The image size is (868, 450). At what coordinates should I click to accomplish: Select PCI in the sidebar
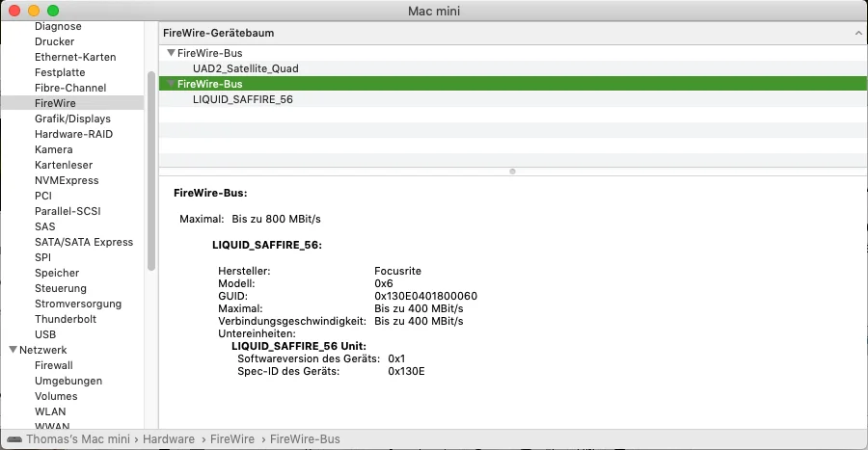pyautogui.click(x=43, y=196)
